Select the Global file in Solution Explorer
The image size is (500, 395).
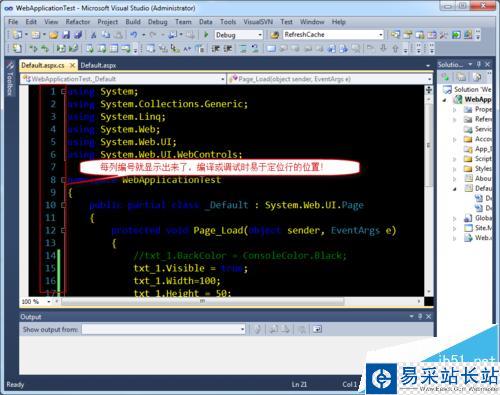coord(479,218)
